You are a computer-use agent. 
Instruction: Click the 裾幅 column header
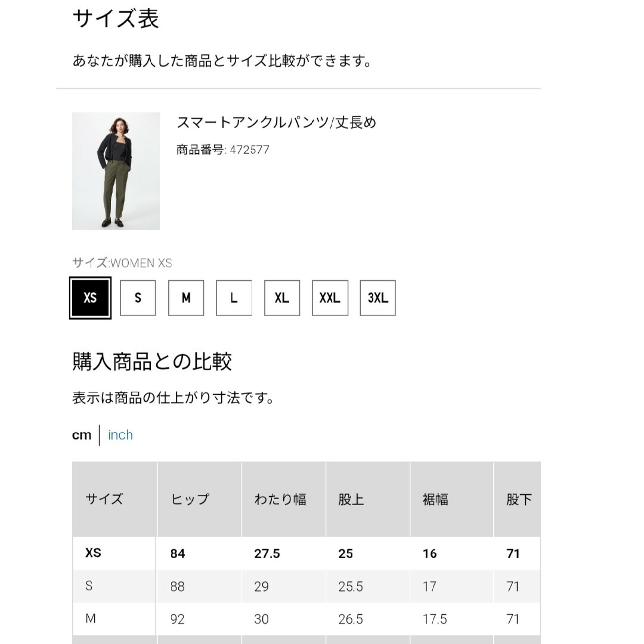pyautogui.click(x=452, y=499)
